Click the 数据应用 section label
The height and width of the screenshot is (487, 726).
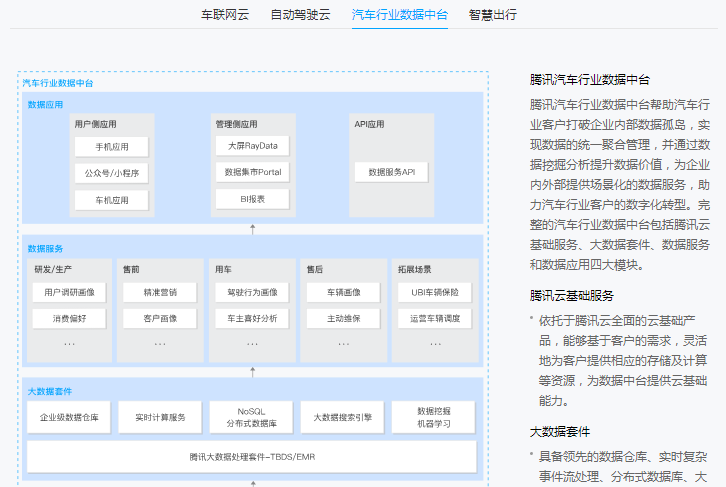(45, 105)
